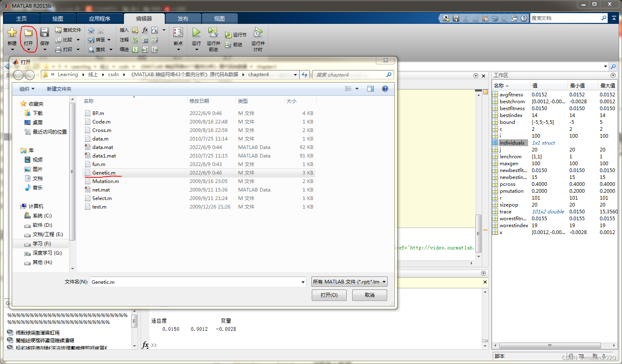Switch to the 视图 (View) tab
The height and width of the screenshot is (364, 622).
[219, 19]
